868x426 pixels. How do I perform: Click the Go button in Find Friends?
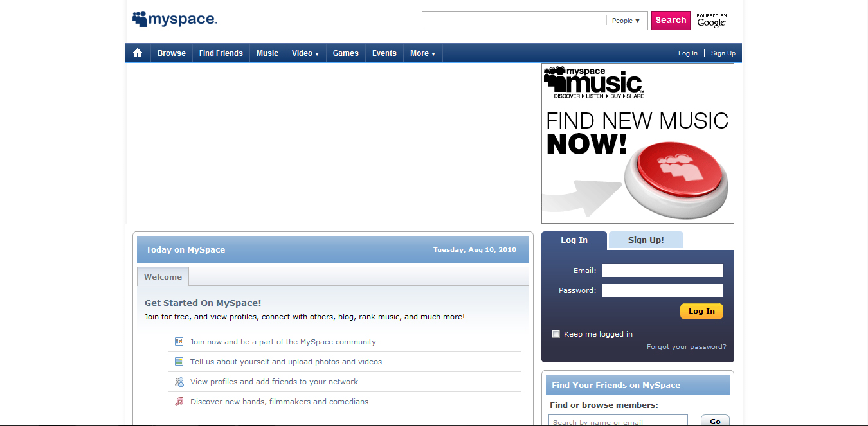(x=715, y=422)
